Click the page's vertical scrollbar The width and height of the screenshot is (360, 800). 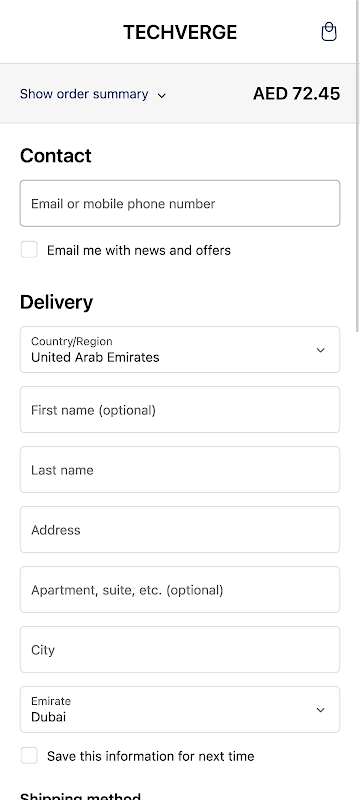[x=357, y=166]
